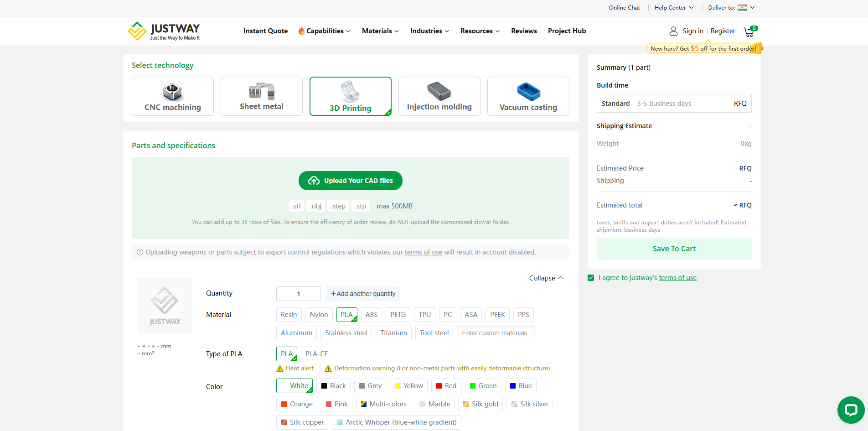
Task: Select Resin material
Action: click(289, 315)
